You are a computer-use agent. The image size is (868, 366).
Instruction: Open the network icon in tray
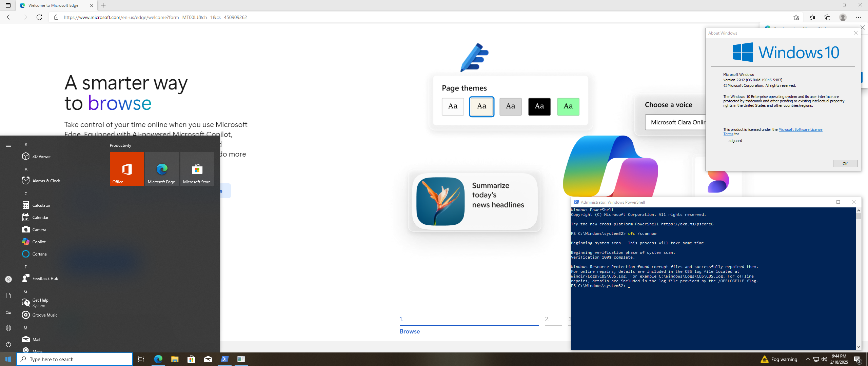pyautogui.click(x=816, y=359)
